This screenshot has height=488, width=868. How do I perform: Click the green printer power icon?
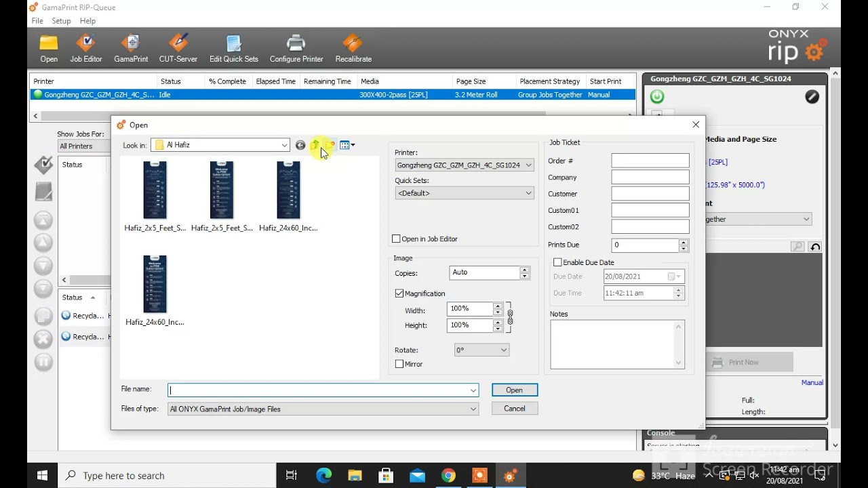pyautogui.click(x=657, y=96)
